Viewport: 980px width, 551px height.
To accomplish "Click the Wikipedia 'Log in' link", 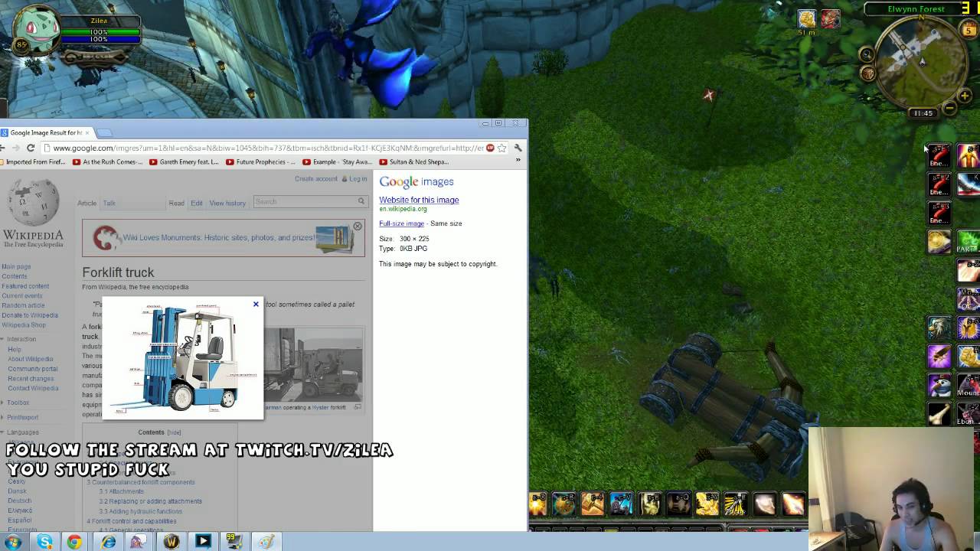I will coord(358,179).
